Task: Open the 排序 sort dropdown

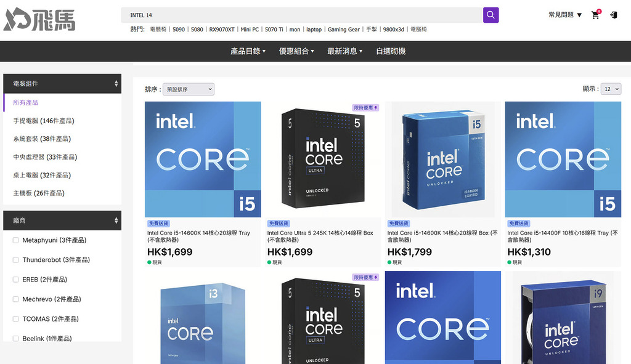Action: point(188,89)
